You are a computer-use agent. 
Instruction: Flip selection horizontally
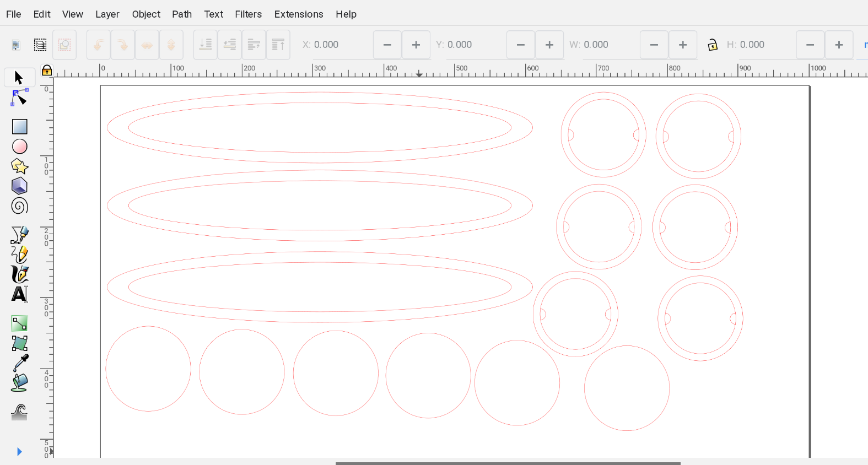click(x=147, y=45)
